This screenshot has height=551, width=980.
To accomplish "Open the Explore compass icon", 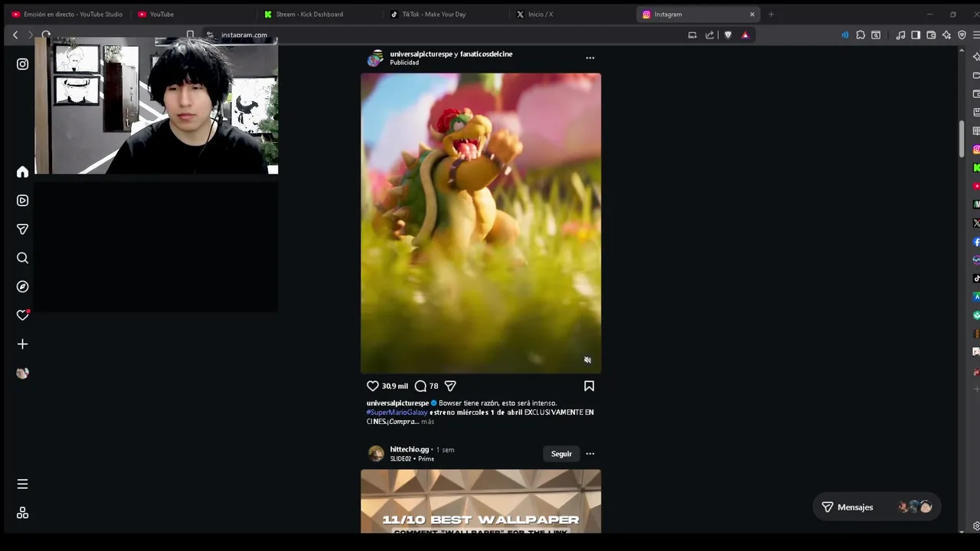I will 22,286.
